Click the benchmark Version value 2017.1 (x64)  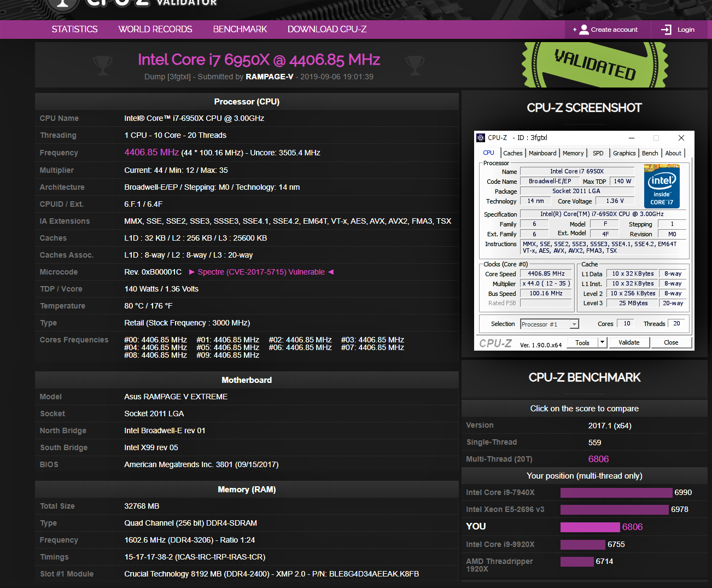[x=610, y=426]
